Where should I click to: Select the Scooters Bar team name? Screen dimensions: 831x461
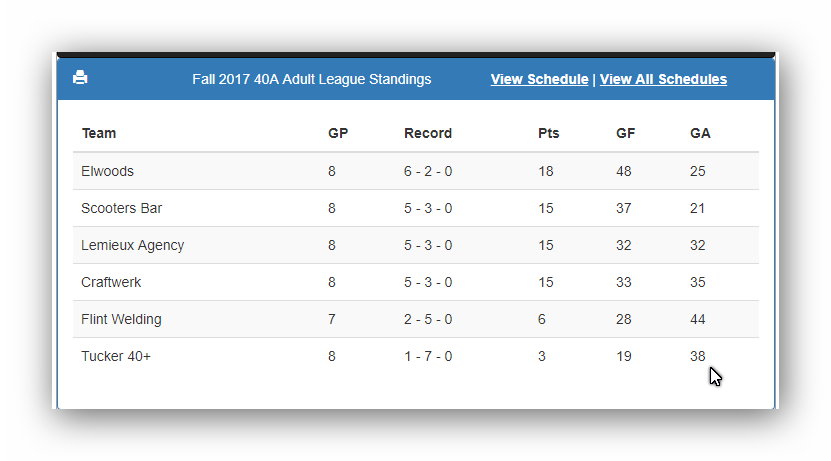pyautogui.click(x=121, y=208)
